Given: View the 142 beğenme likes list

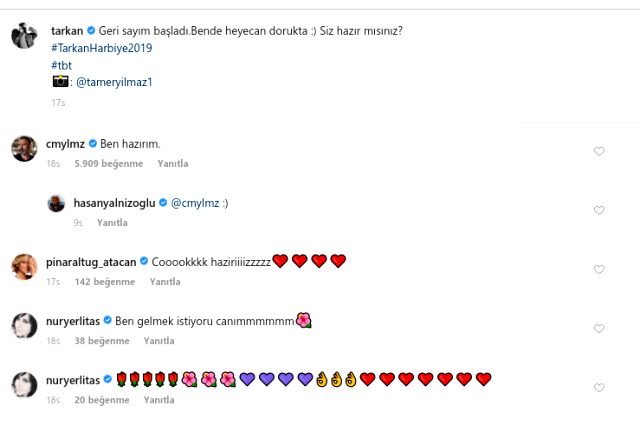Looking at the screenshot, I should click(104, 282).
